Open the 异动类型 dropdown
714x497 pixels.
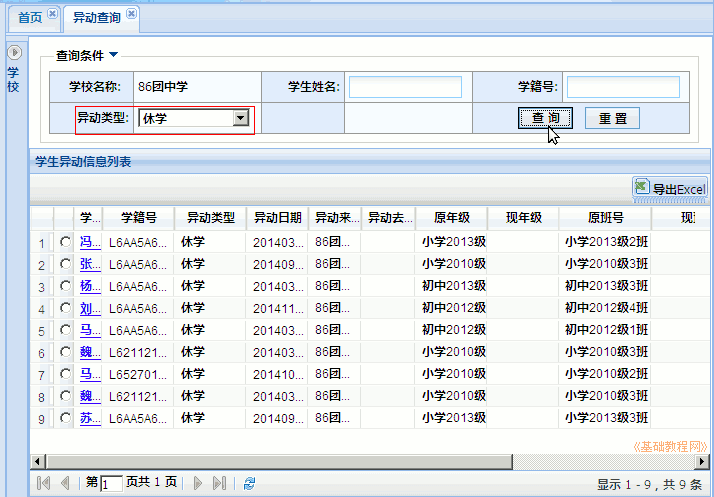[240, 118]
